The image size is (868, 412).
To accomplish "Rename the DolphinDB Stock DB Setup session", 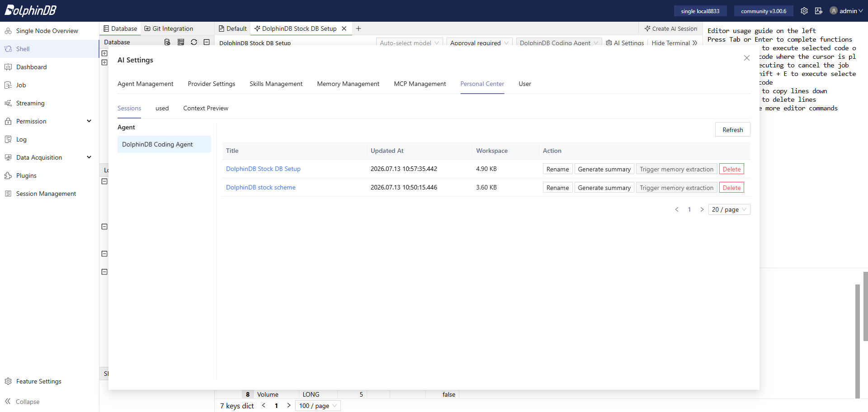I will pyautogui.click(x=558, y=169).
